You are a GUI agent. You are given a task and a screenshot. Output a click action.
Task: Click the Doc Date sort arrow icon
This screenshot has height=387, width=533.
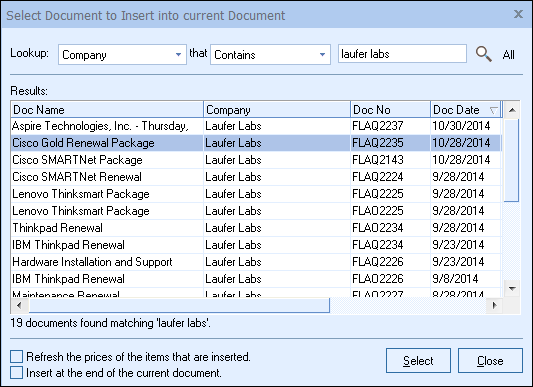493,110
